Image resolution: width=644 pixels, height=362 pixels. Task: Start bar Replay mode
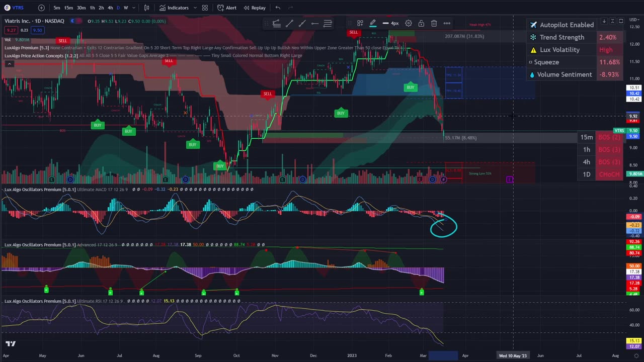(x=254, y=8)
